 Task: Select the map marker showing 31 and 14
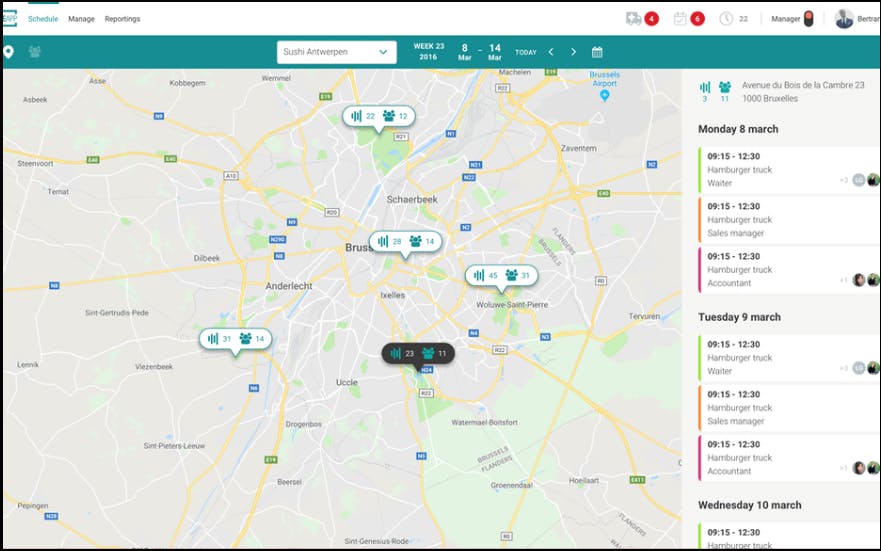pos(235,339)
